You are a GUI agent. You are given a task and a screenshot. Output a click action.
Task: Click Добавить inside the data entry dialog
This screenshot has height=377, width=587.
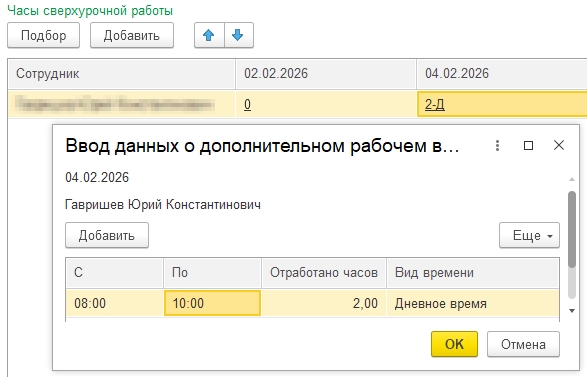coord(107,235)
